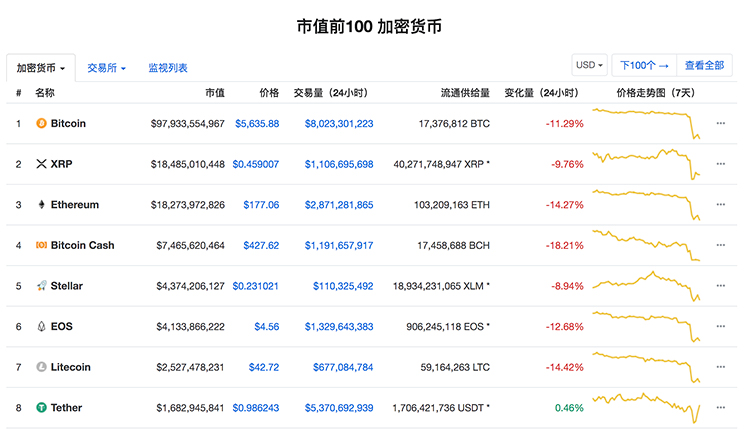Open the 加密货币 tab dropdown

tap(41, 68)
